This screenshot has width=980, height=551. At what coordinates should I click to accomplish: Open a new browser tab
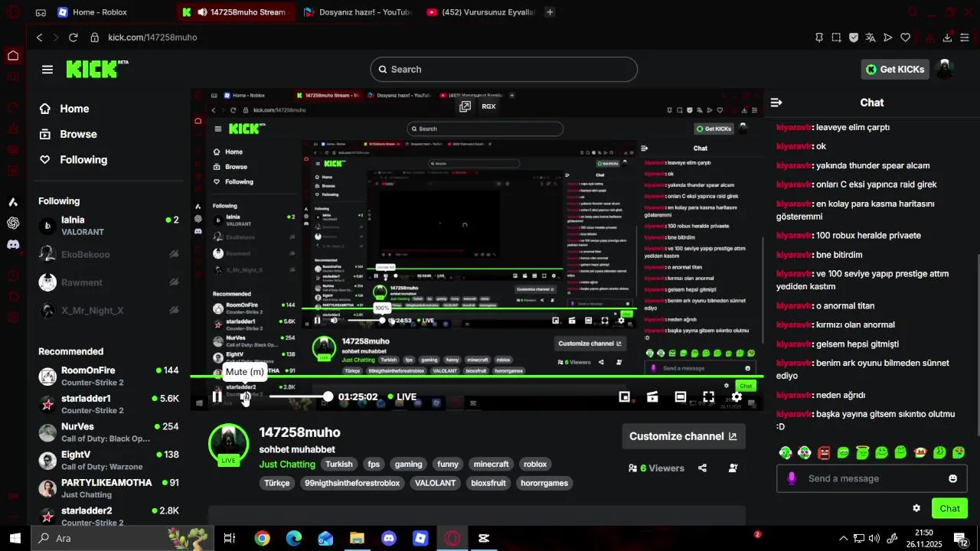(550, 12)
